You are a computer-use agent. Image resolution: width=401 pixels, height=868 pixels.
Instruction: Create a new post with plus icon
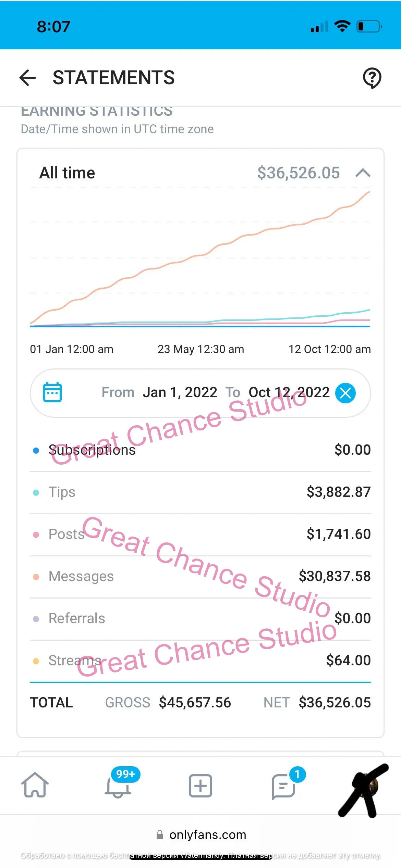[200, 785]
